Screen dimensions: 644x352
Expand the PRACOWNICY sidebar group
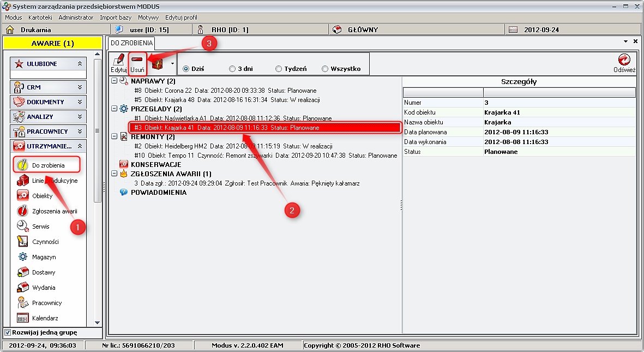point(80,131)
